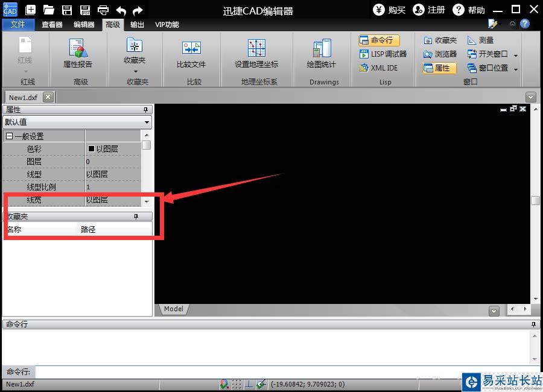
Task: Click the horizontal scroll left arrow
Action: [x=512, y=309]
